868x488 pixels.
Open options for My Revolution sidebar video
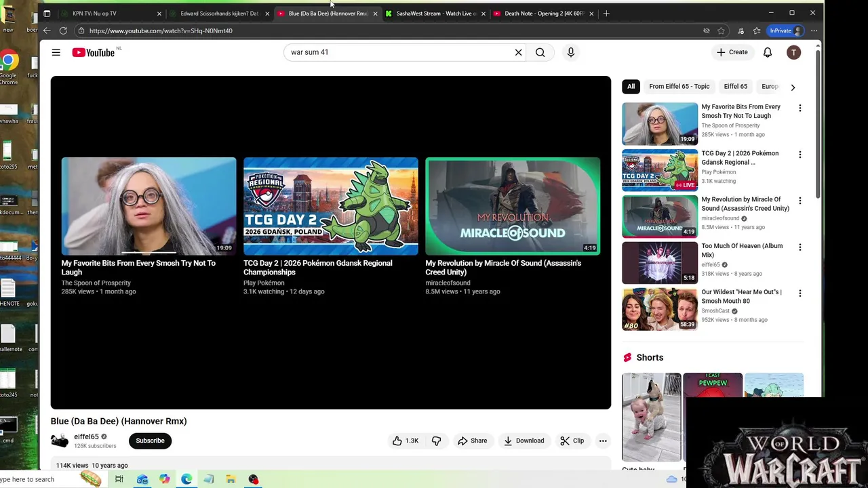coord(800,201)
